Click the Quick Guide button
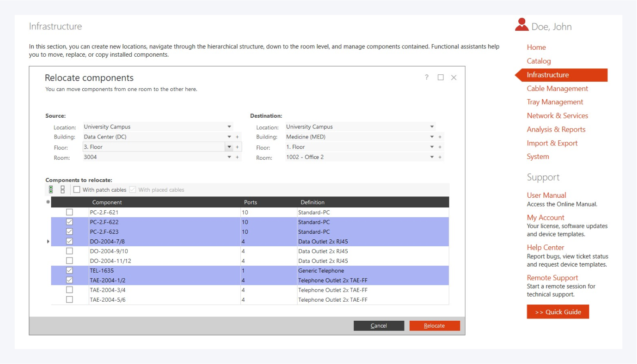The image size is (637, 364). pos(558,312)
